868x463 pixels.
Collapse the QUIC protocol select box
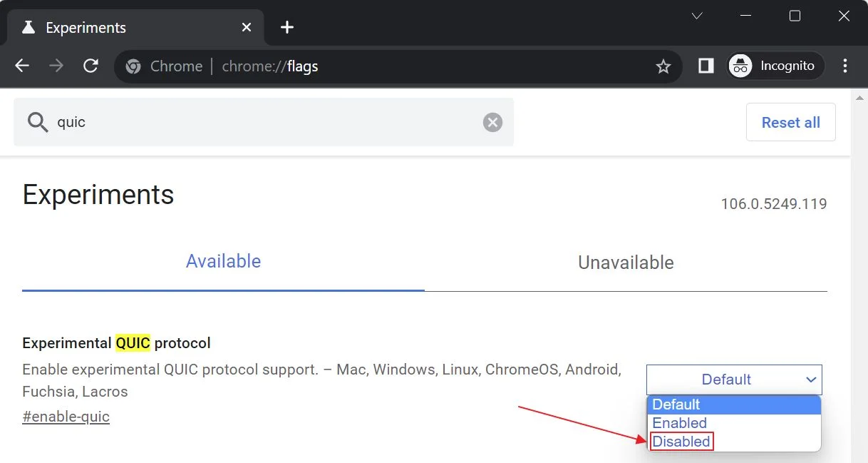click(x=733, y=380)
